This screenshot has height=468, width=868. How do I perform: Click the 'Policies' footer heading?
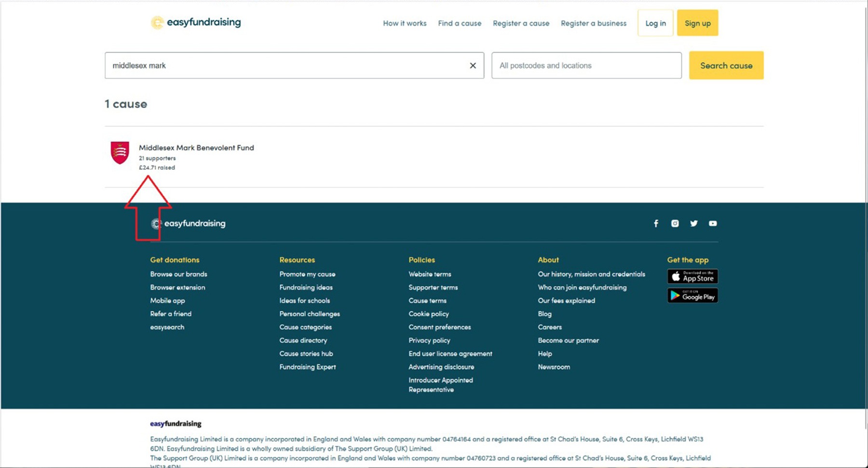[421, 260]
